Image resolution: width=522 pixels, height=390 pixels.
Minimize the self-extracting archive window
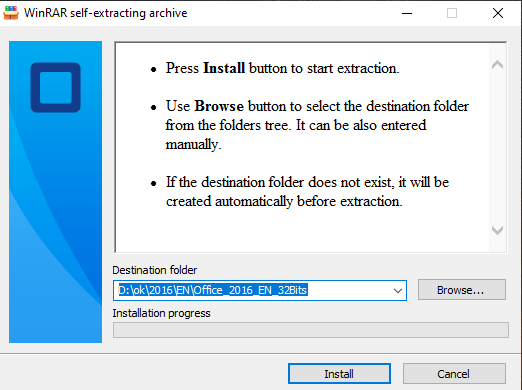pyautogui.click(x=407, y=13)
